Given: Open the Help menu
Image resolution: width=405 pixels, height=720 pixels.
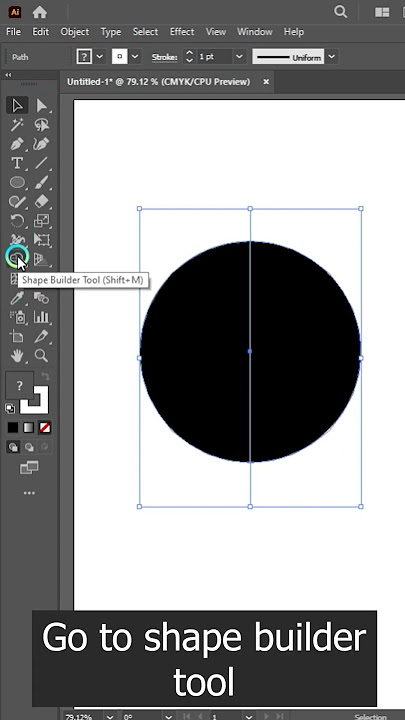Looking at the screenshot, I should [x=293, y=32].
